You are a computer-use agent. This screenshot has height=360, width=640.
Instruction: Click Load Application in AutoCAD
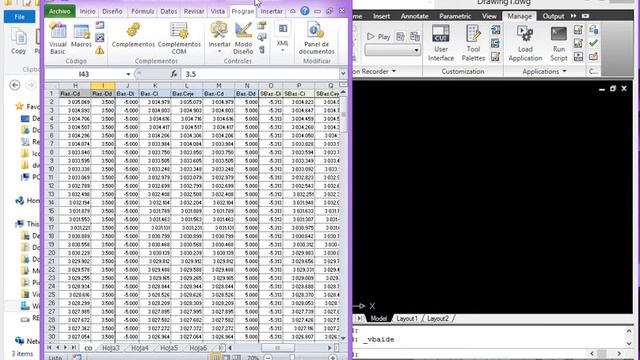click(x=525, y=43)
